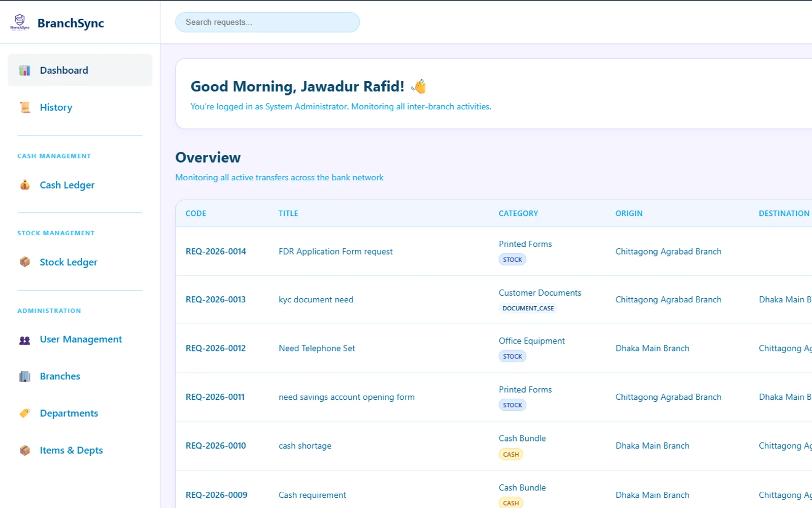Click STOCK badge in REQ-2026-0014 row
Viewport: 812px width, 508px height.
513,260
